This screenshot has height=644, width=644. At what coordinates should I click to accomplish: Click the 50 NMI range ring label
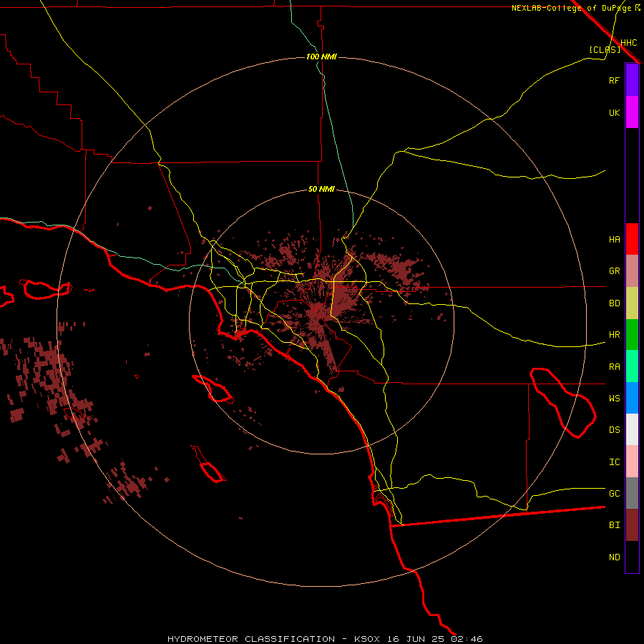321,190
